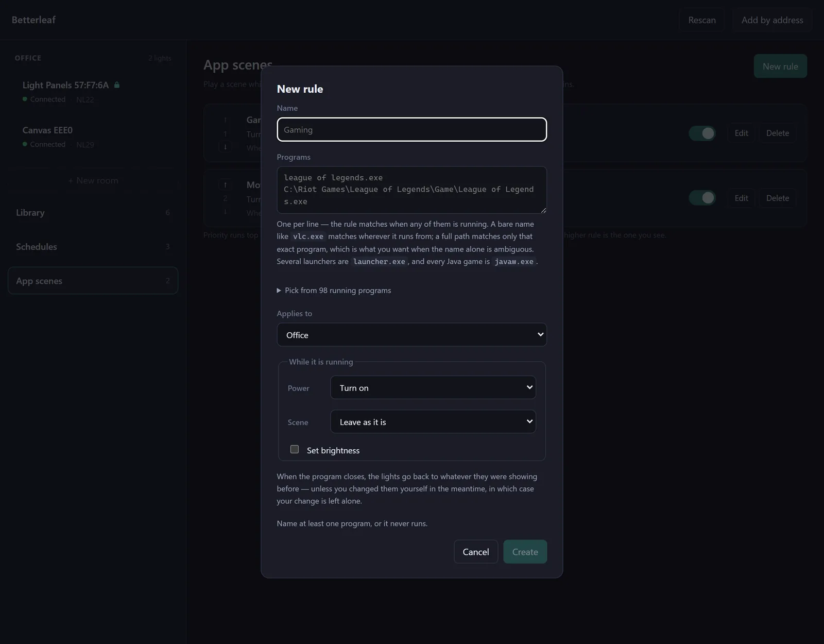824x644 pixels.
Task: Click the Betterleaf app title
Action: [x=33, y=20]
